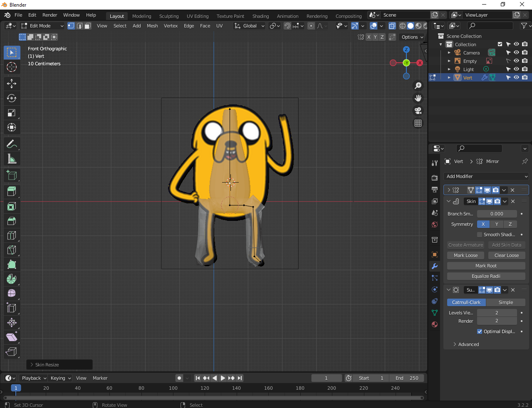Select the Poly Build tool
This screenshot has width=532, height=408.
[x=12, y=265]
